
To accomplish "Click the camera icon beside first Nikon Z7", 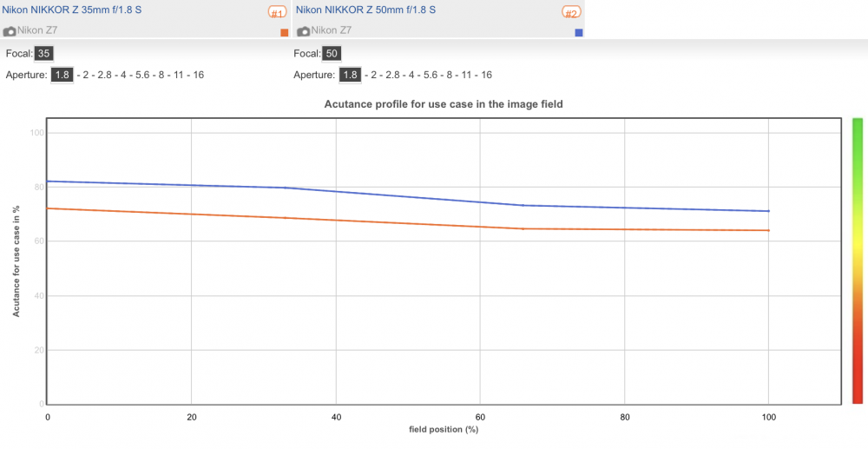I will coord(10,31).
